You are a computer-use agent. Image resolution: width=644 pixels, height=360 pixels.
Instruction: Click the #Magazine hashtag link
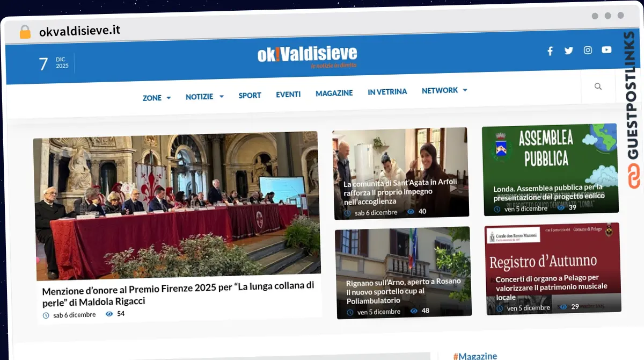coord(474,356)
